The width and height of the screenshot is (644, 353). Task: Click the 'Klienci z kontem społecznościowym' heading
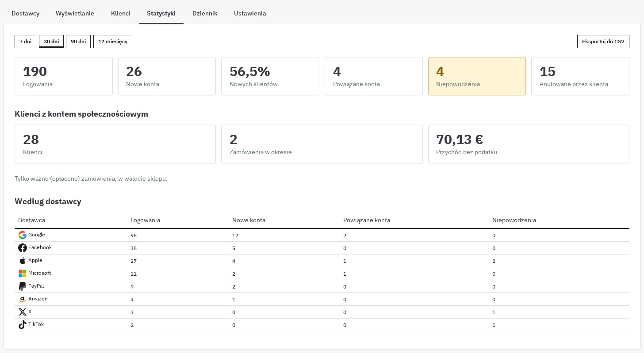pyautogui.click(x=81, y=114)
